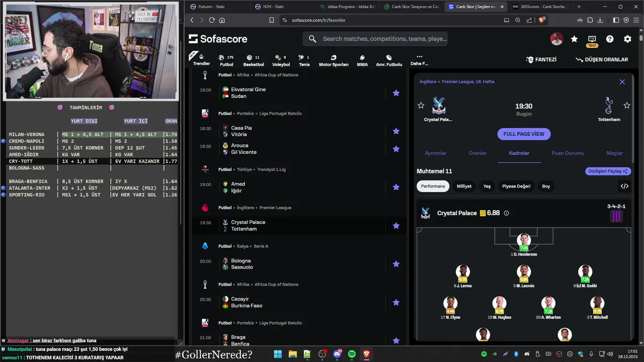This screenshot has height=362, width=644.
Task: Switch to the H2H - Statz browser tab
Action: coord(283,7)
